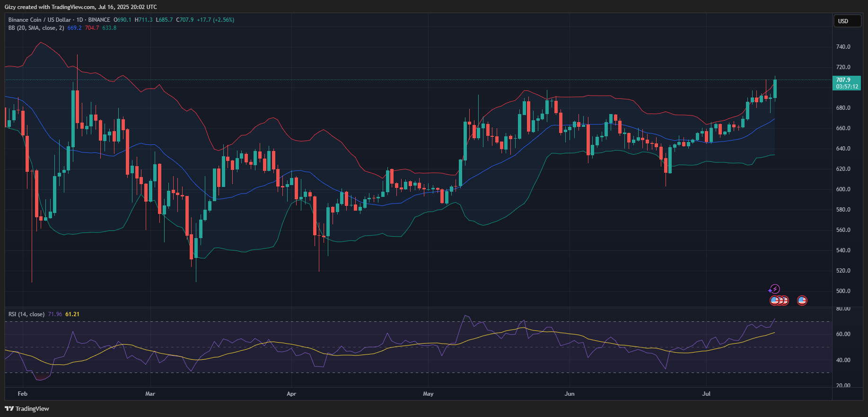
Task: Click the 1D interval in the chart title
Action: point(79,20)
